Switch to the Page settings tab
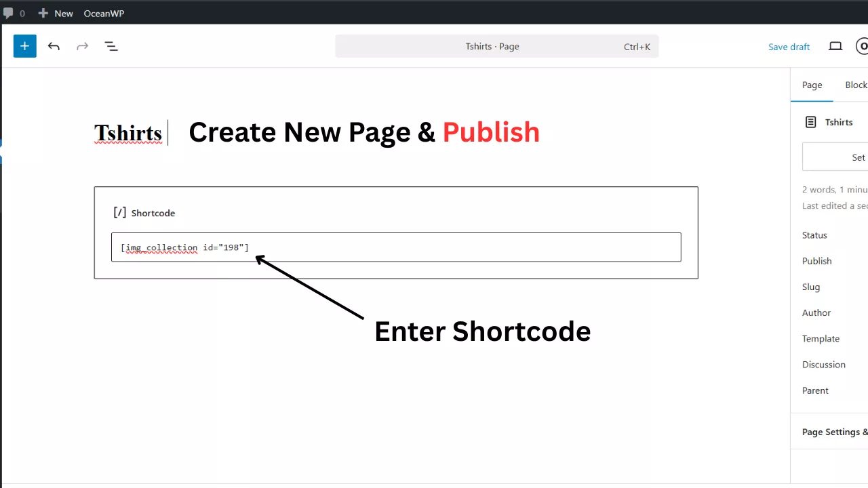868x488 pixels. tap(812, 85)
